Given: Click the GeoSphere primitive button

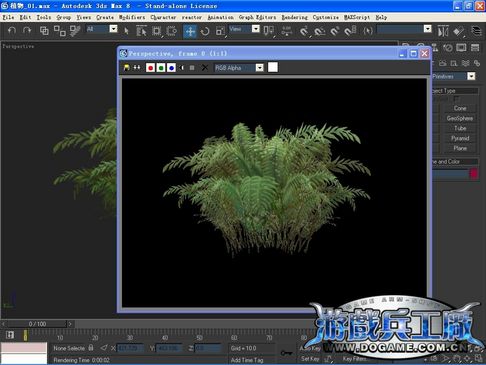Looking at the screenshot, I should click(460, 118).
